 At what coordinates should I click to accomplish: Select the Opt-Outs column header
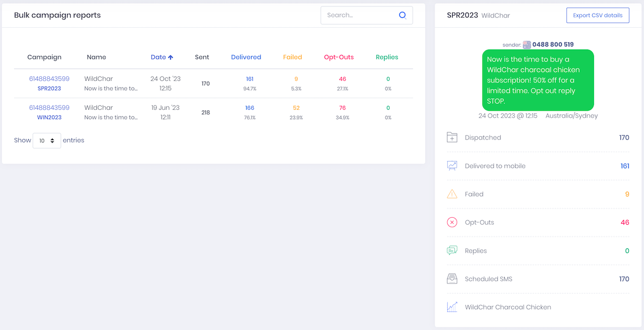[x=339, y=57]
